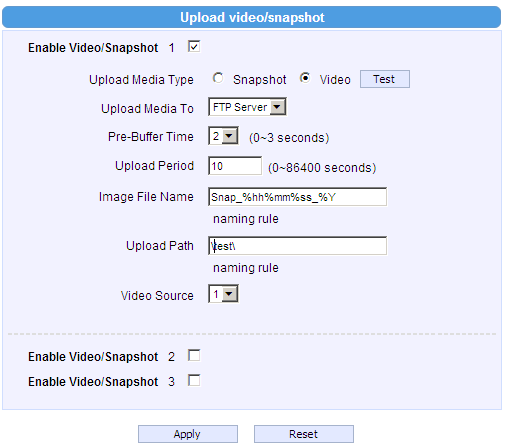
Task: Click the Test button
Action: coord(385,79)
